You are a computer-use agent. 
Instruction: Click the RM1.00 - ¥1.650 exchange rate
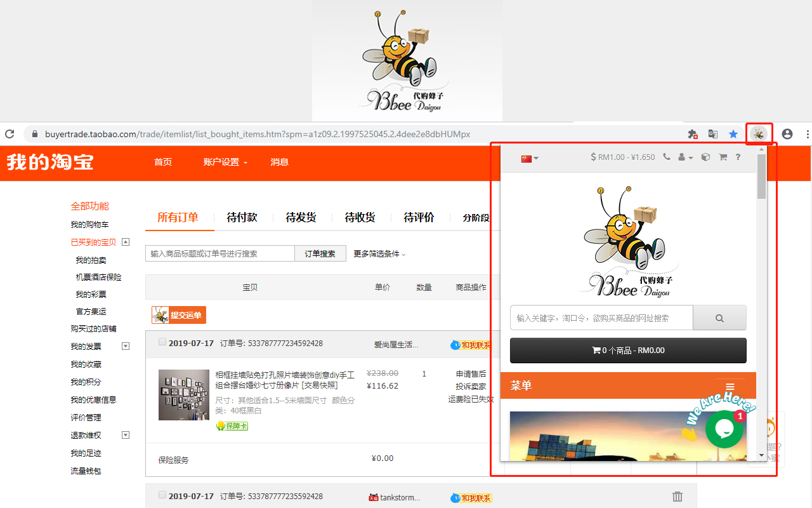coord(623,157)
